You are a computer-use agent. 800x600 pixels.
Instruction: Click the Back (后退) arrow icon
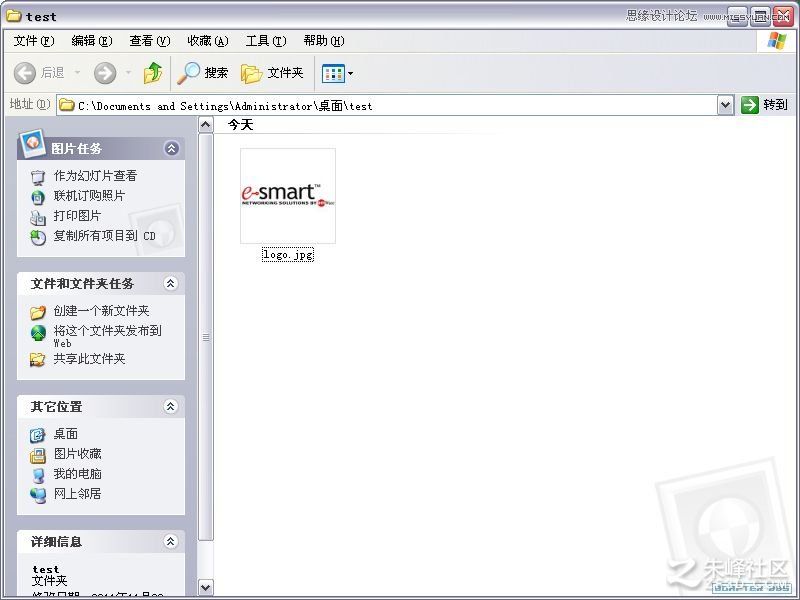24,73
